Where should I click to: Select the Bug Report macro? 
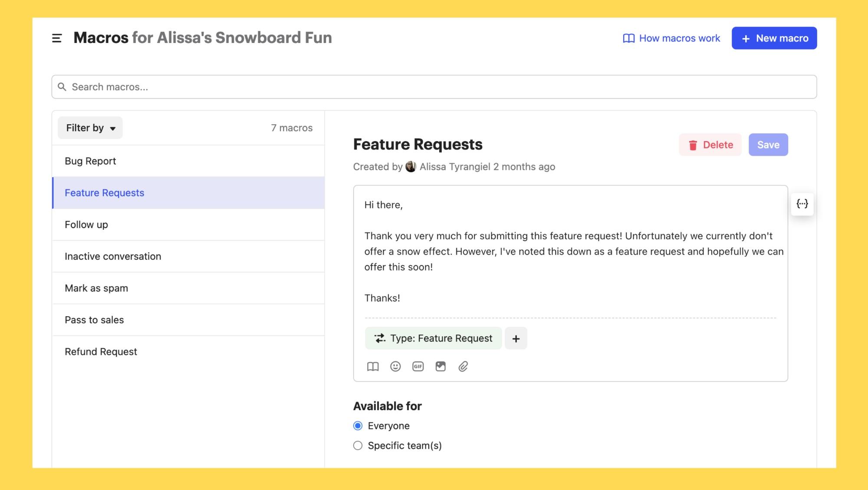coord(188,161)
